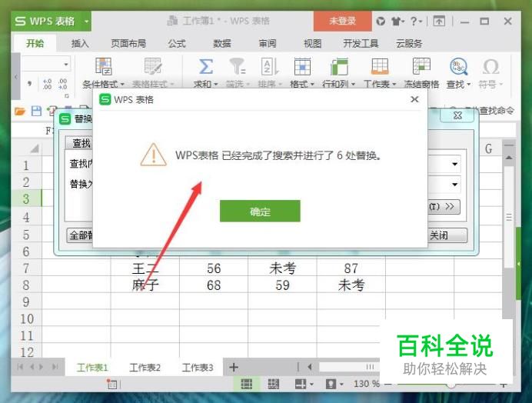Select the row 3 header

coord(26,198)
